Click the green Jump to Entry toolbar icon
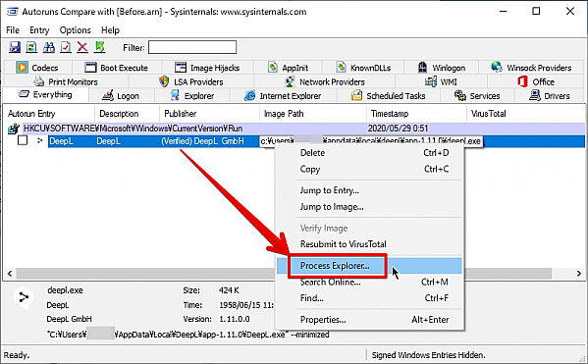 click(x=100, y=47)
